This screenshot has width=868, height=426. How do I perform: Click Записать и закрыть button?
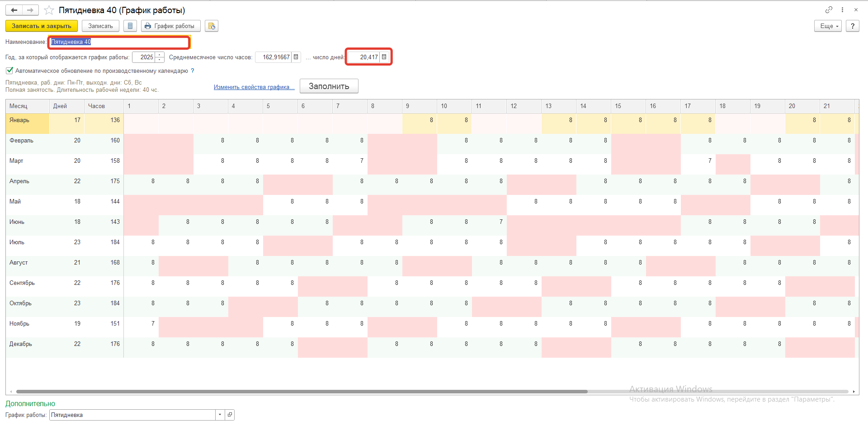pyautogui.click(x=42, y=26)
